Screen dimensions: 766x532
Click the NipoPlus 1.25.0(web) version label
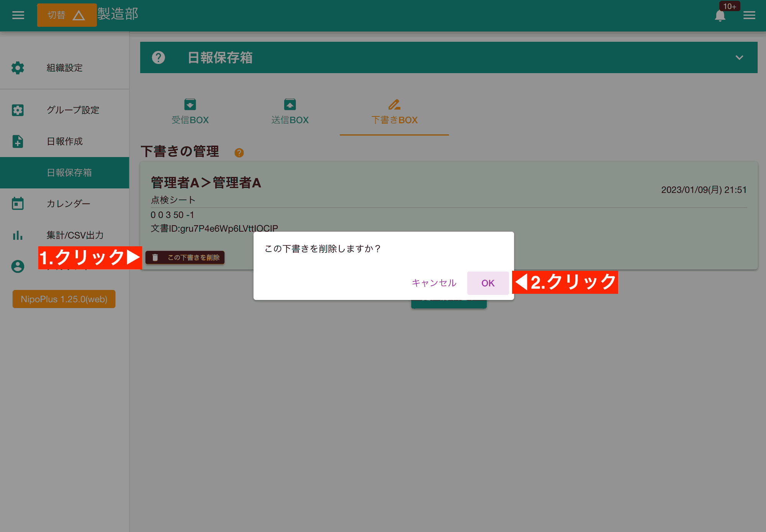coord(64,299)
